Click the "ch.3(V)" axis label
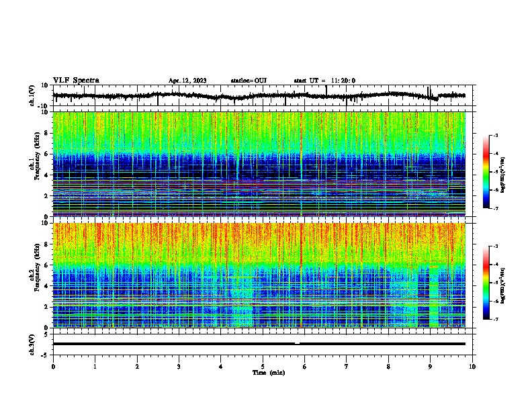 (x=32, y=345)
